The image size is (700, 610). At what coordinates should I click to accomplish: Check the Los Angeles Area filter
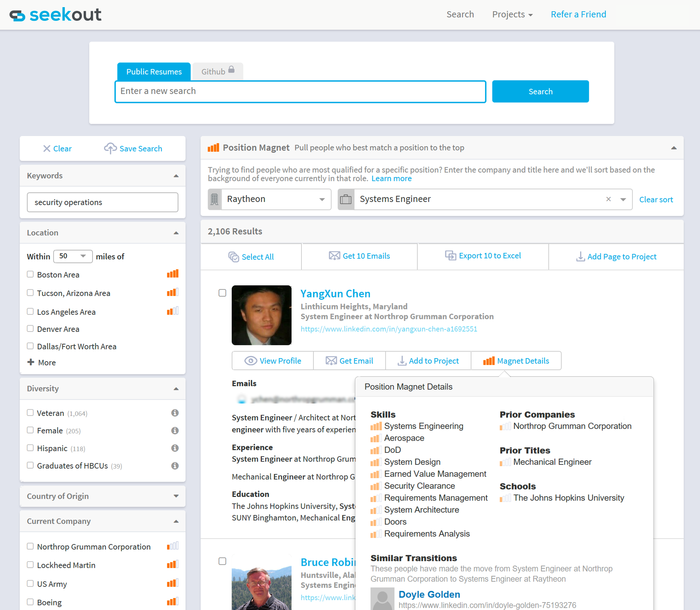(x=30, y=311)
